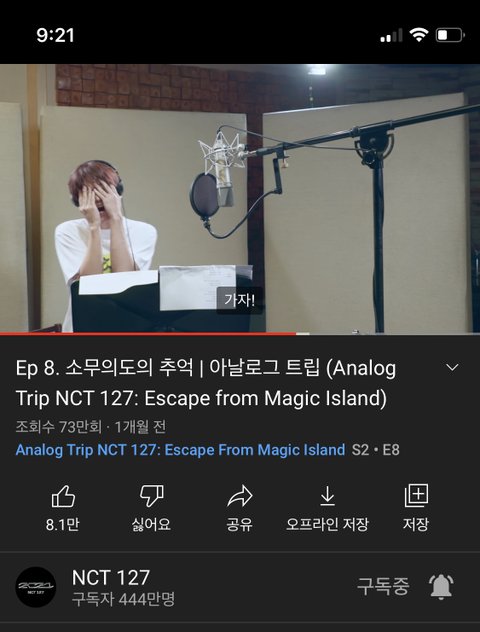Screen dimensions: 480x632
Task: Tap the NCT 127 channel name
Action: tap(111, 578)
